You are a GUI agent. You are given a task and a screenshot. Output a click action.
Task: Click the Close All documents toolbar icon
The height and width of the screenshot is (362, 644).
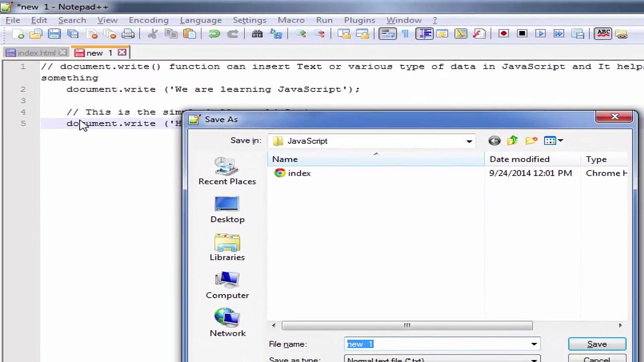[110, 34]
